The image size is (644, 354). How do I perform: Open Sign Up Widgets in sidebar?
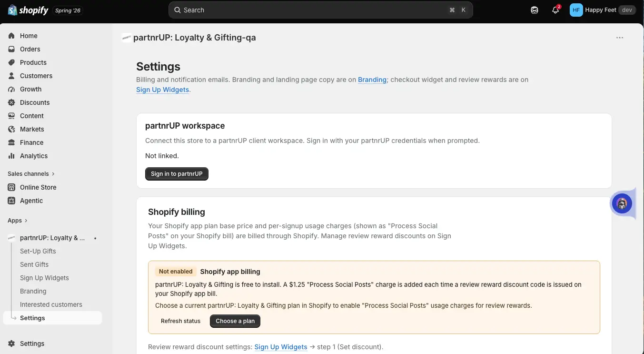44,278
